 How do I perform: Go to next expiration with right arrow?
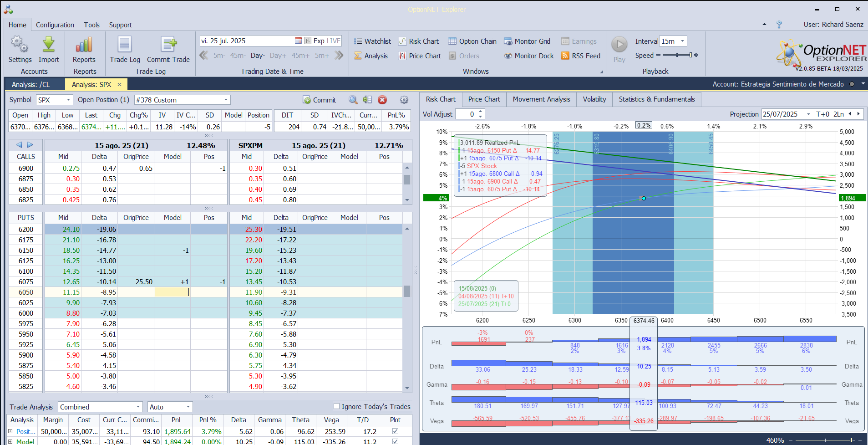point(30,144)
